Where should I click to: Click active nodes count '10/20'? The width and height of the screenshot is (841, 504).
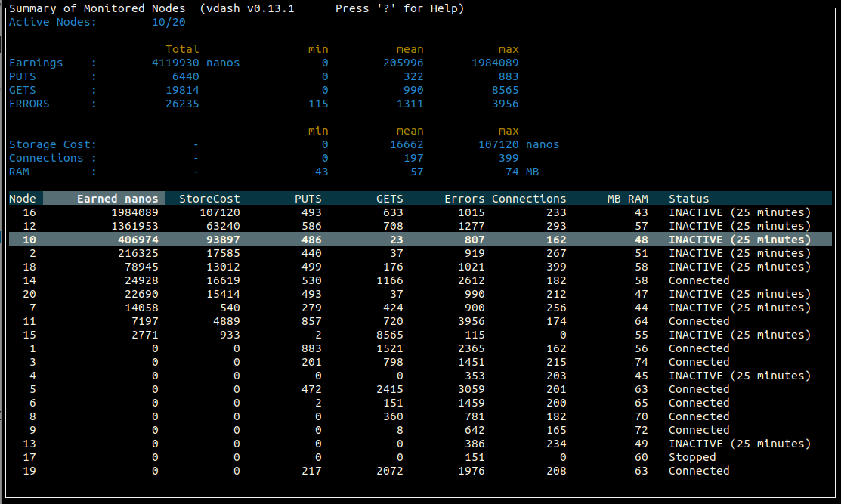coord(169,22)
